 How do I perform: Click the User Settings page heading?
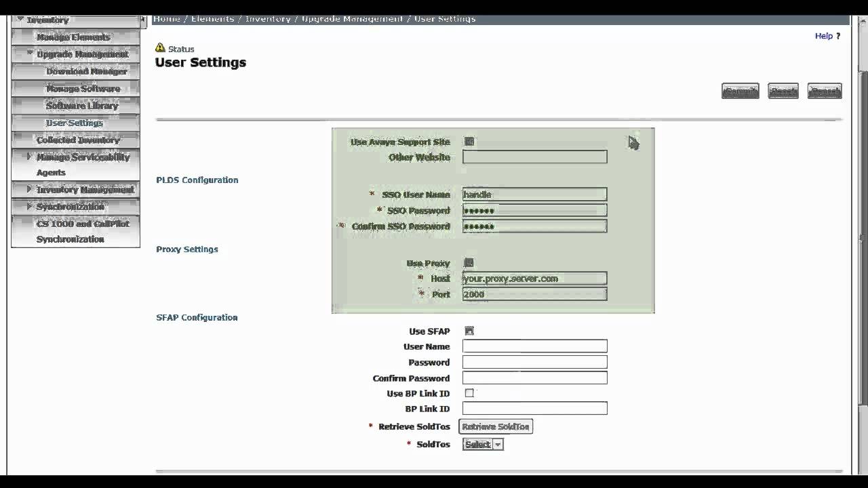[x=201, y=62]
